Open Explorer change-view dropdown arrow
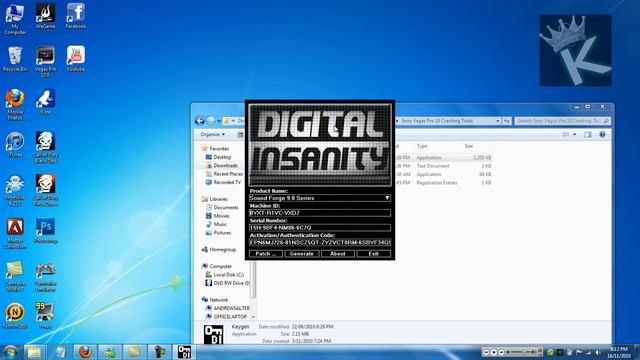The image size is (640, 360). (574, 134)
